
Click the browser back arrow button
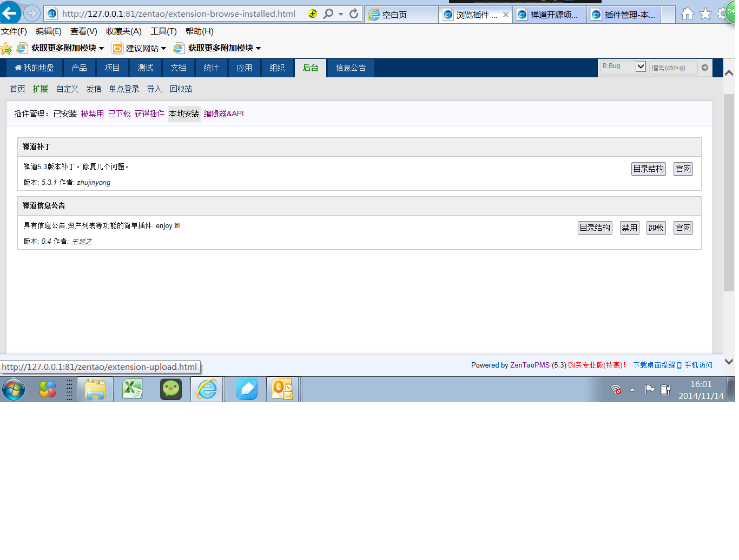[x=10, y=13]
